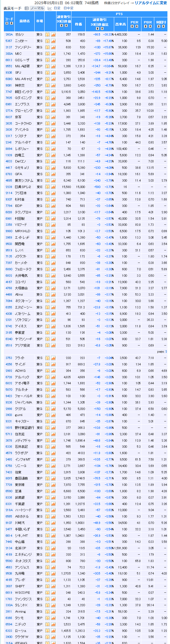170x644 pixels.
Task: Select the ノーマル display mode
Action: point(37,8)
